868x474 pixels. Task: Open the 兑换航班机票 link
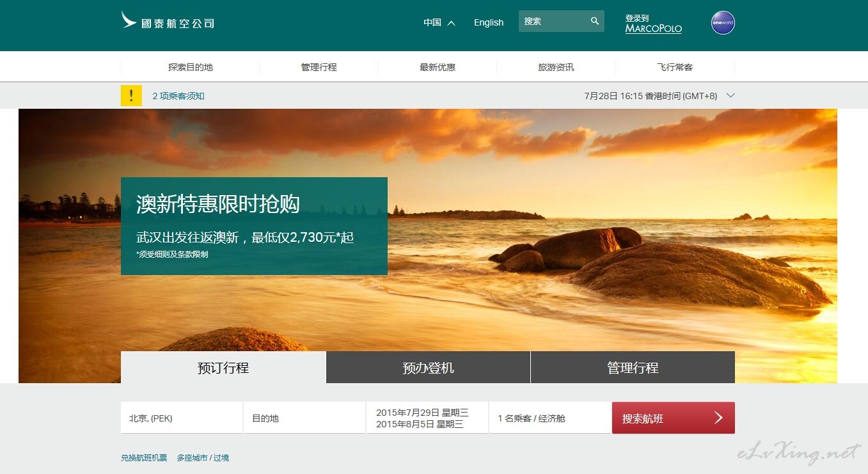tap(144, 457)
